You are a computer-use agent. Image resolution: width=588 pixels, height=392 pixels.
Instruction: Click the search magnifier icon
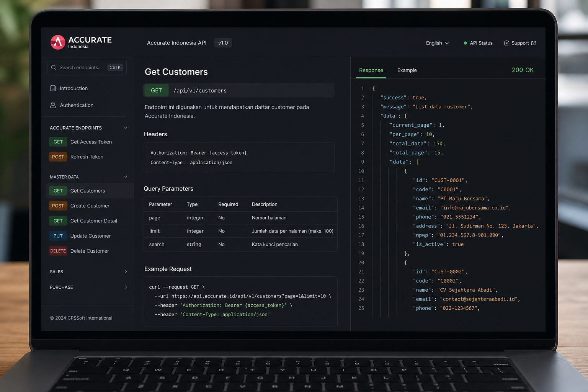pos(54,67)
